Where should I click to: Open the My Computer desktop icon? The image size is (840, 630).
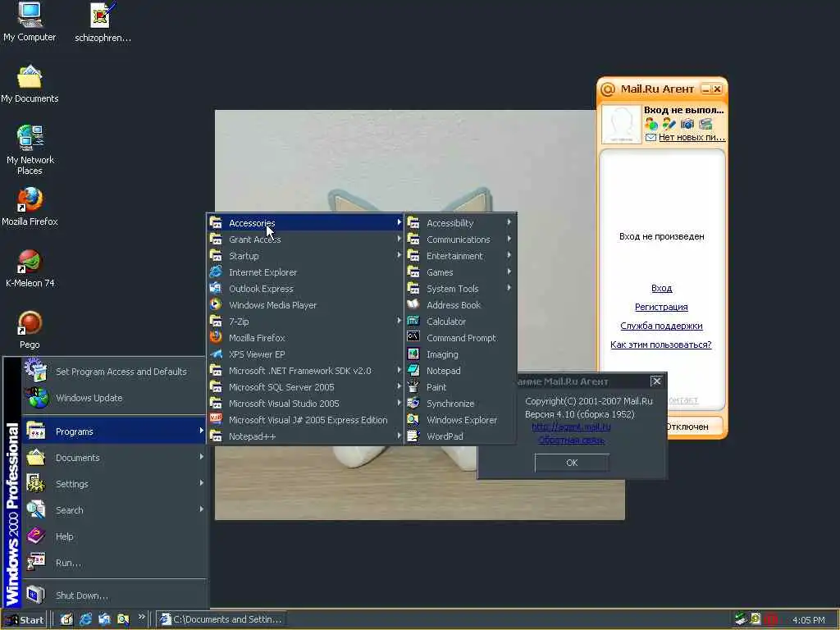pyautogui.click(x=30, y=22)
